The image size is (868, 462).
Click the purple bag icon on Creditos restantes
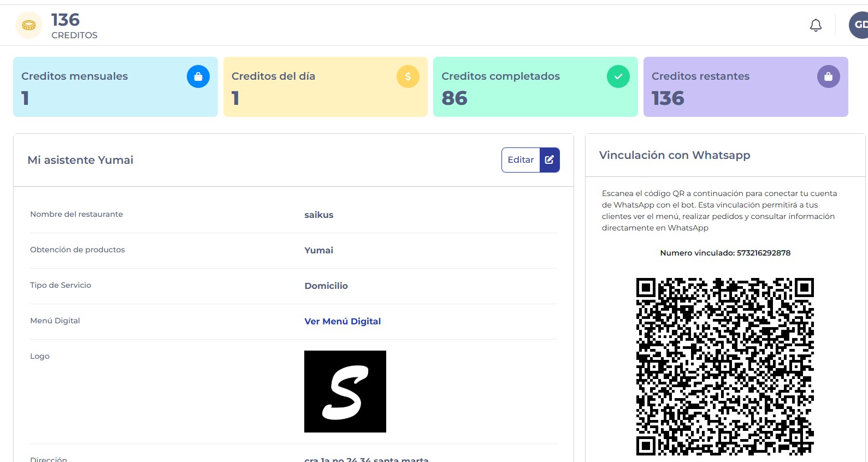pyautogui.click(x=829, y=76)
